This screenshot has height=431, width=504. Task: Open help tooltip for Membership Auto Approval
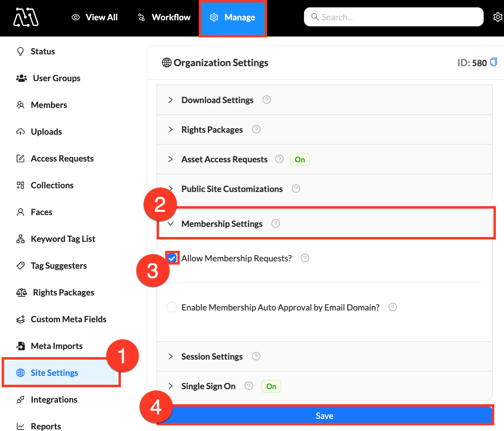[x=392, y=307]
